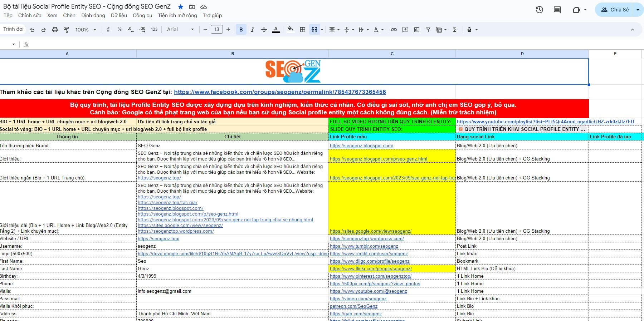
Task: Open the reddit.com/user/seogenz link
Action: pyautogui.click(x=369, y=253)
